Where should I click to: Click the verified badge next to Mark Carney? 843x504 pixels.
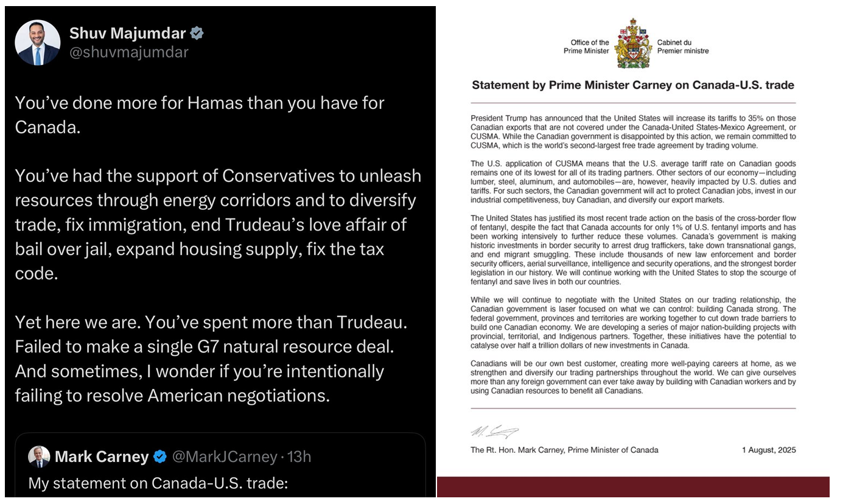[x=159, y=457]
